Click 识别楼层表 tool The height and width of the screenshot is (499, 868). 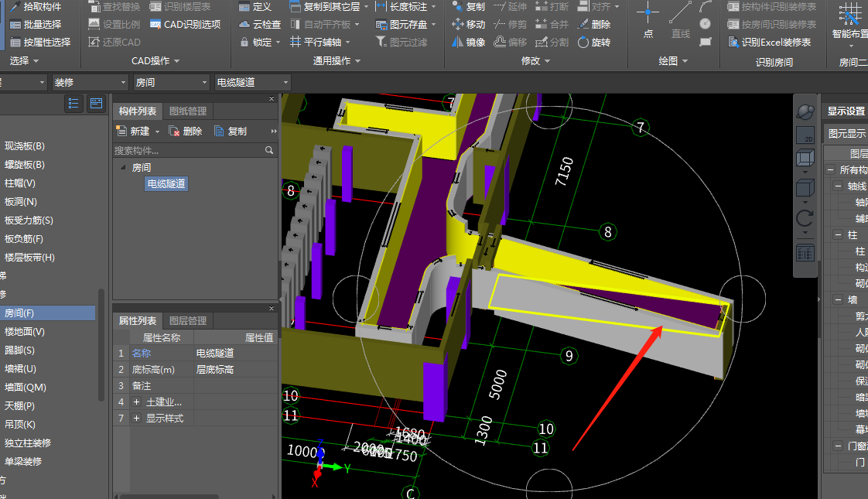[x=180, y=7]
